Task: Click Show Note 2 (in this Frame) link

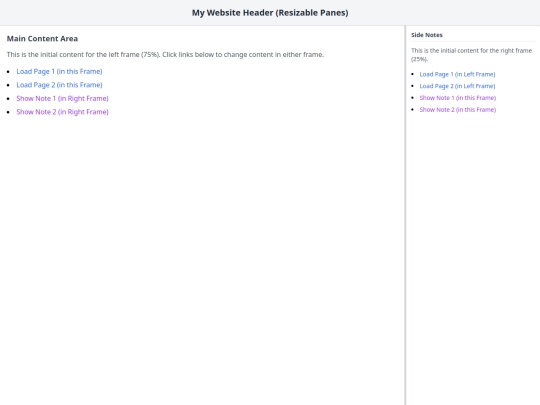Action: (457, 110)
